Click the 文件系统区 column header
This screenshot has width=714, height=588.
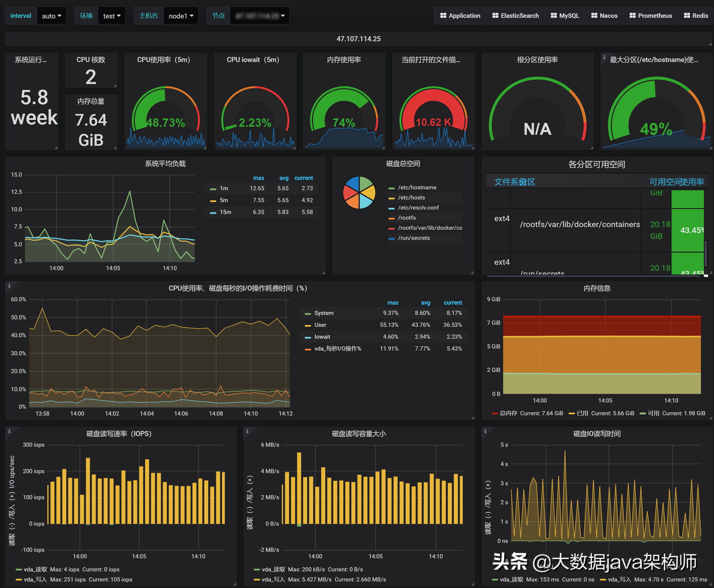[514, 182]
